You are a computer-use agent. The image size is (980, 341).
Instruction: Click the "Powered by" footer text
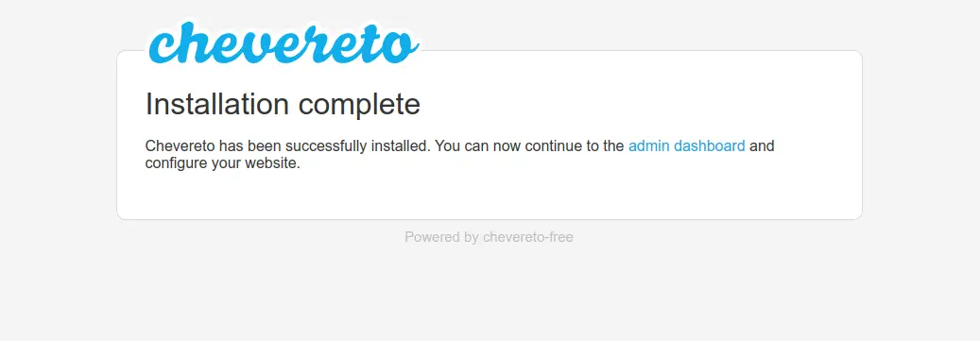442,237
